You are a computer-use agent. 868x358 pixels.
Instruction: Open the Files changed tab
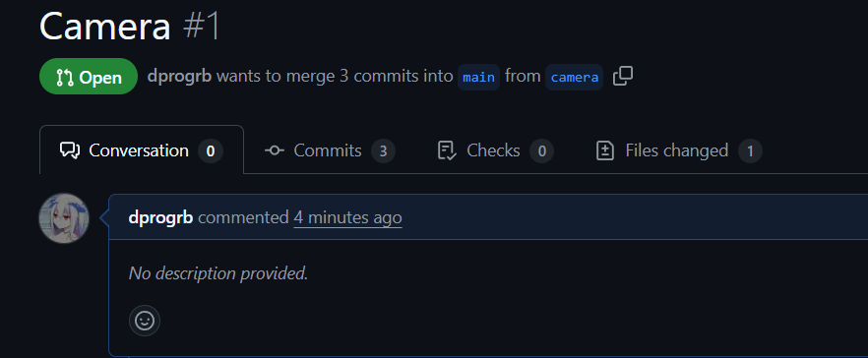679,150
